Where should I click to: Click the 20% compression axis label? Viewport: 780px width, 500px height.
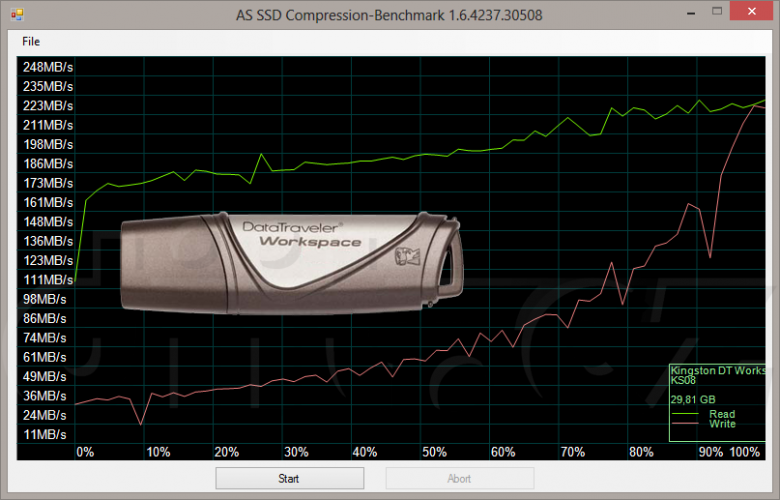coord(227,452)
